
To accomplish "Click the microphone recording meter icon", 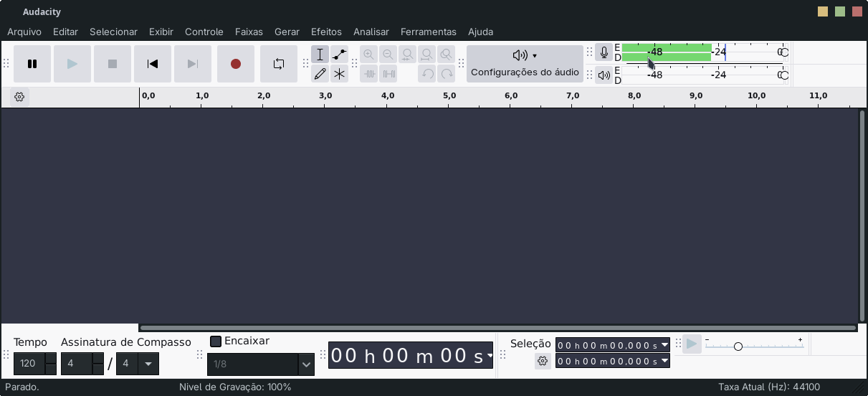I will (x=604, y=52).
